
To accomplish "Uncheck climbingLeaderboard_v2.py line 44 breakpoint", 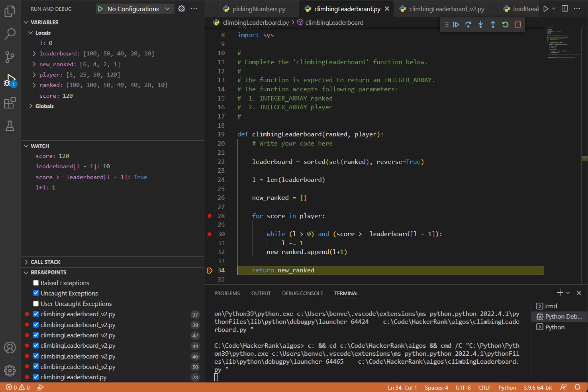I will click(x=36, y=345).
